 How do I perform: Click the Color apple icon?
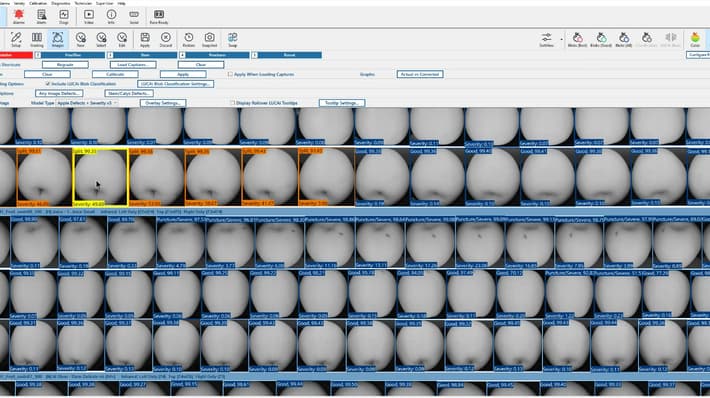[x=695, y=39]
